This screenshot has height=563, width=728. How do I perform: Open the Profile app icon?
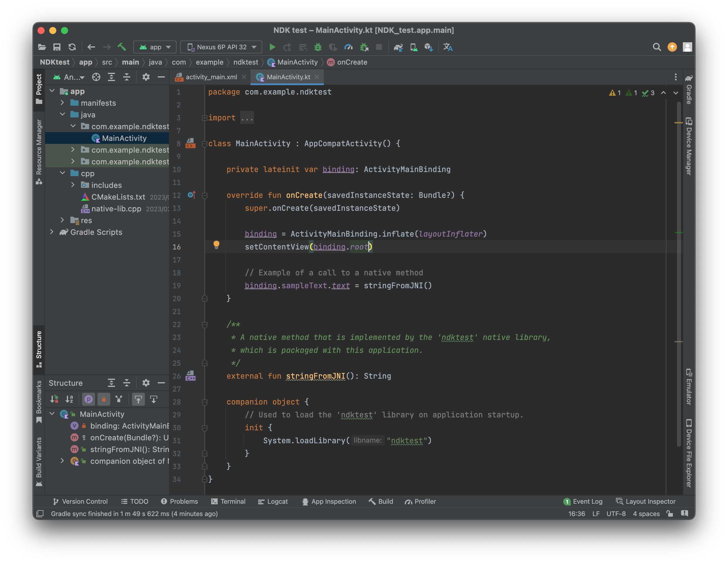[x=348, y=47]
